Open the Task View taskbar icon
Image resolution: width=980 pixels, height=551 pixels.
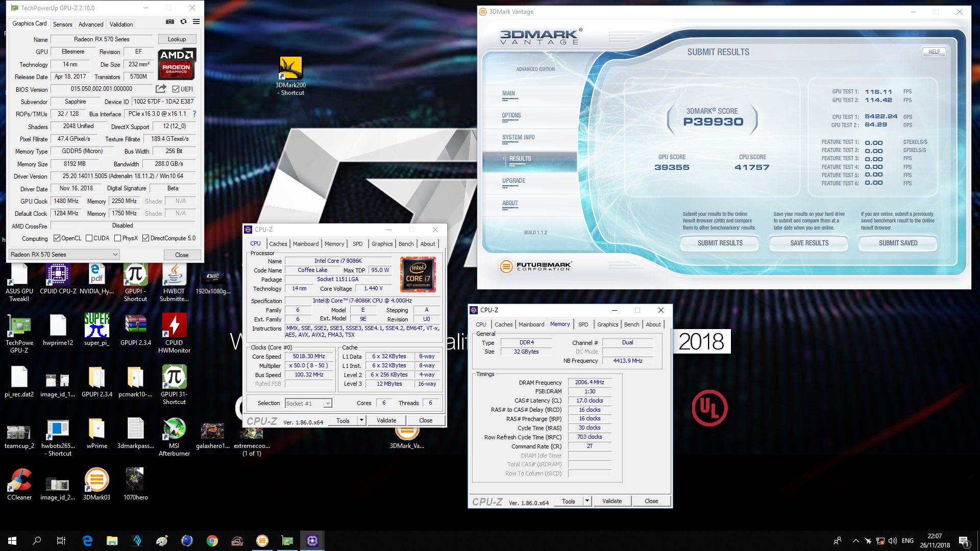61,541
